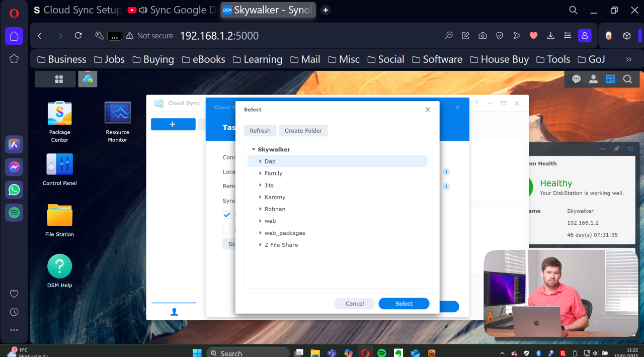Open DSM Help icon
The height and width of the screenshot is (357, 644).
pyautogui.click(x=59, y=266)
